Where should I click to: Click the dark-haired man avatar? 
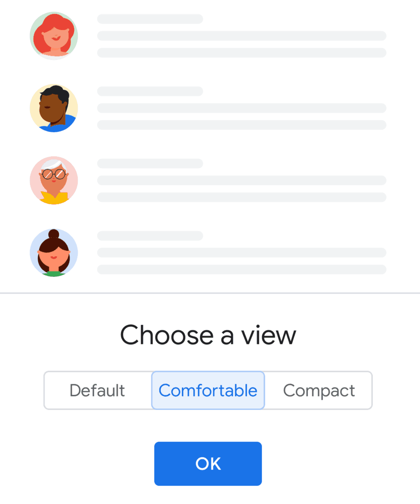(54, 108)
